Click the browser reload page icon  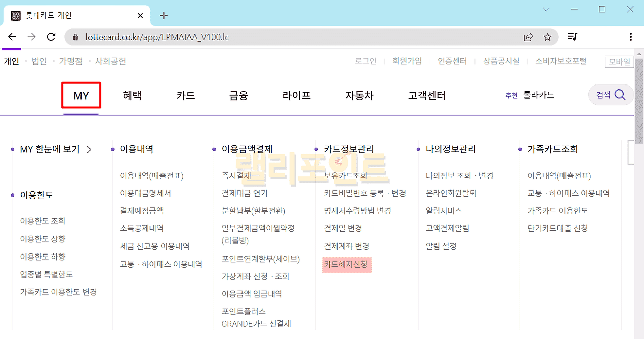[51, 37]
